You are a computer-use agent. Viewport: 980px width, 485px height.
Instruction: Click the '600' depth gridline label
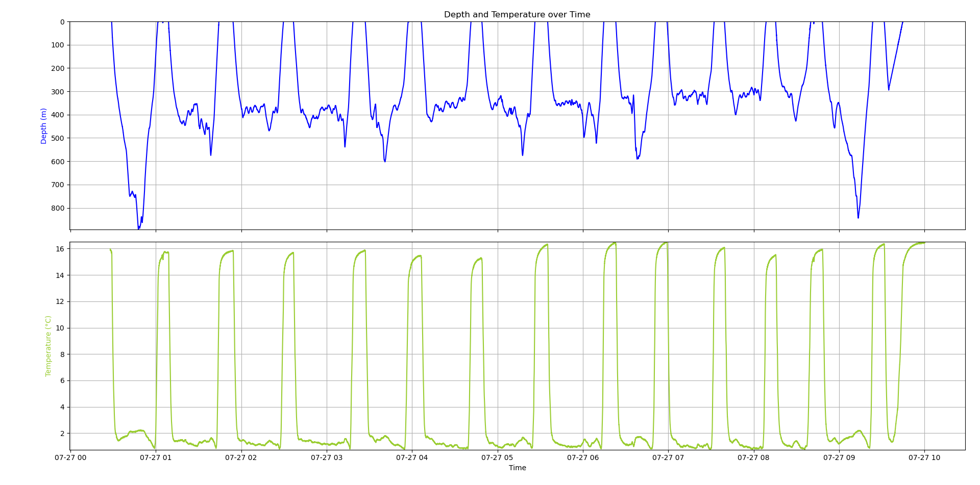pos(58,161)
